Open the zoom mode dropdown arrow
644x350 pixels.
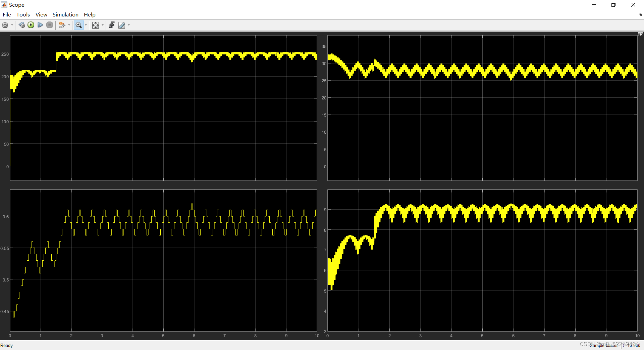pyautogui.click(x=86, y=25)
